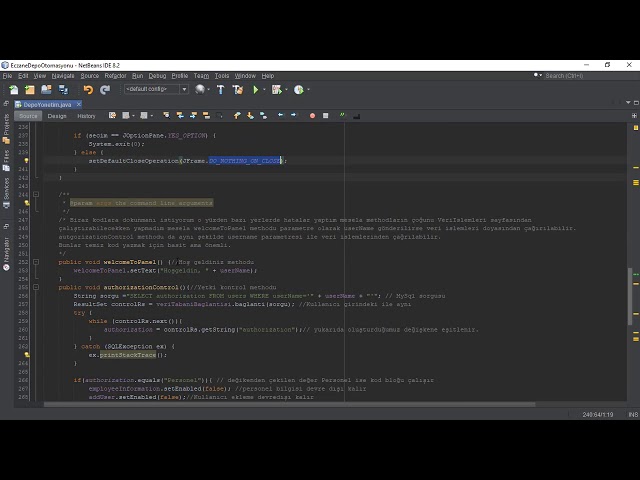Collapse authorizationControl method fold at line 255
Image resolution: width=640 pixels, height=480 pixels.
point(36,287)
